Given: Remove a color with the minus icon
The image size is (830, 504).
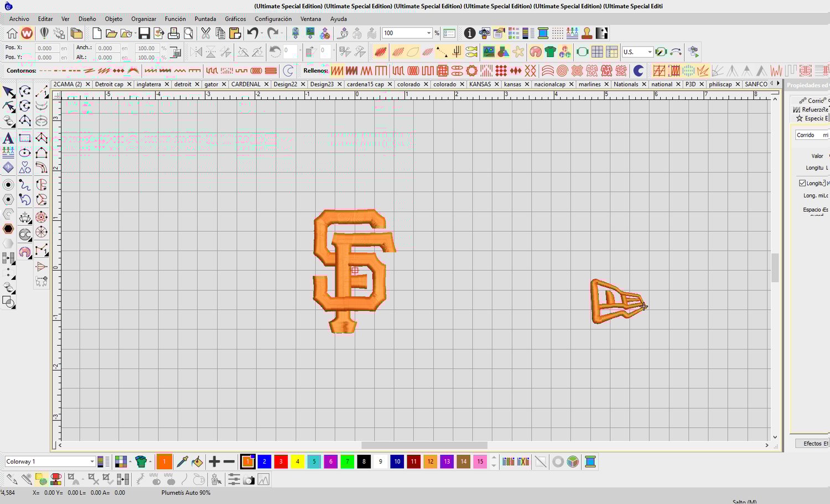Looking at the screenshot, I should pyautogui.click(x=229, y=461).
